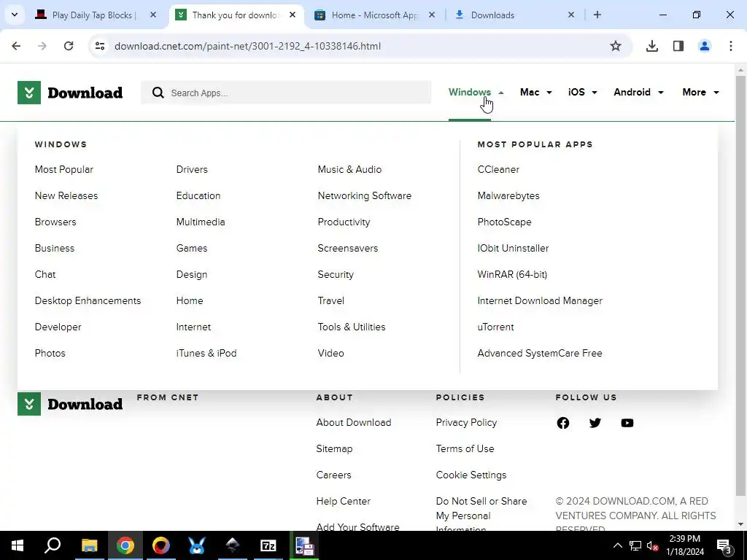Open Chrome three-dot menu
747x560 pixels.
pyautogui.click(x=730, y=46)
